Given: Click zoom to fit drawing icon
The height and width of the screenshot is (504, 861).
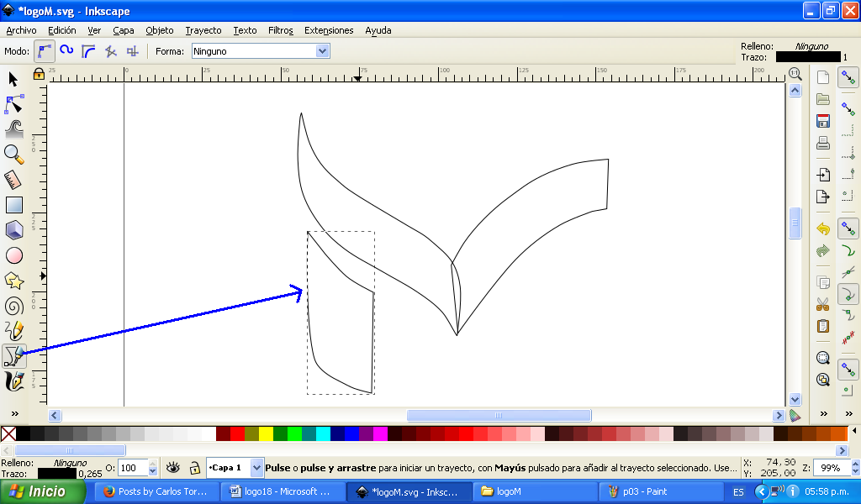Looking at the screenshot, I should [822, 380].
